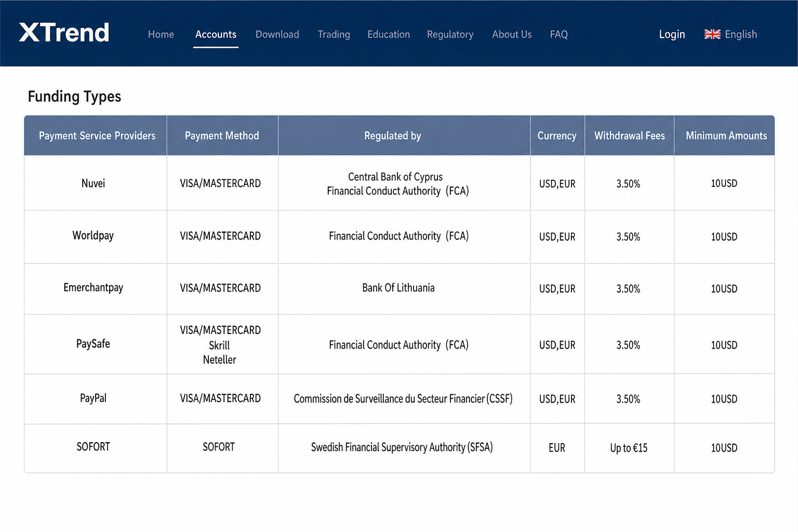Select the Accounts nav item

tap(216, 34)
